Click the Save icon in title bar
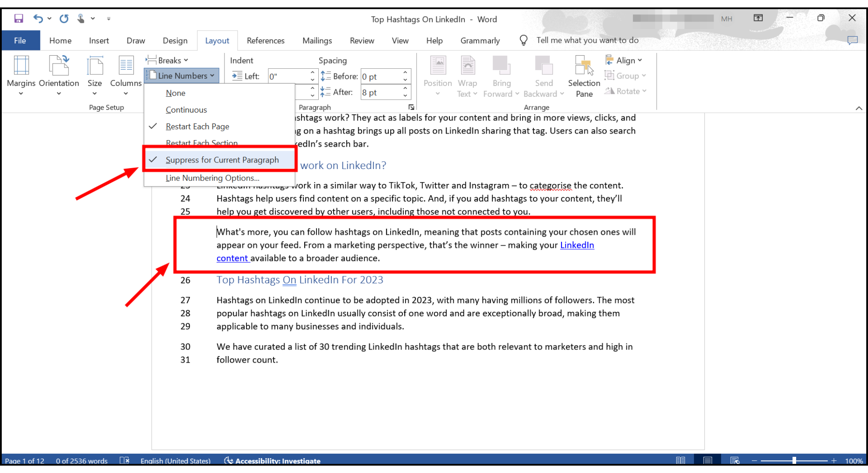Viewport: 868px width, 473px height. click(x=18, y=18)
